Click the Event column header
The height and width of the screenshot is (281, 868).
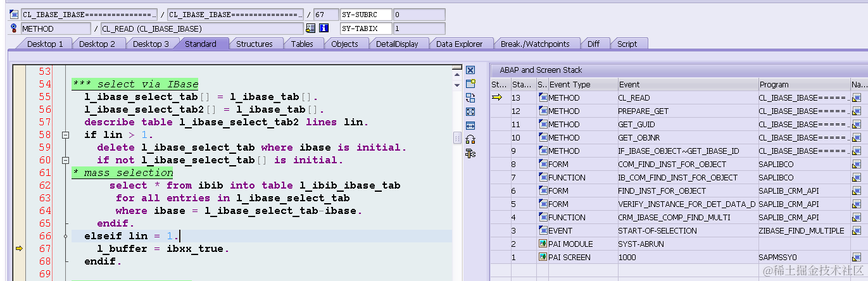coord(688,84)
